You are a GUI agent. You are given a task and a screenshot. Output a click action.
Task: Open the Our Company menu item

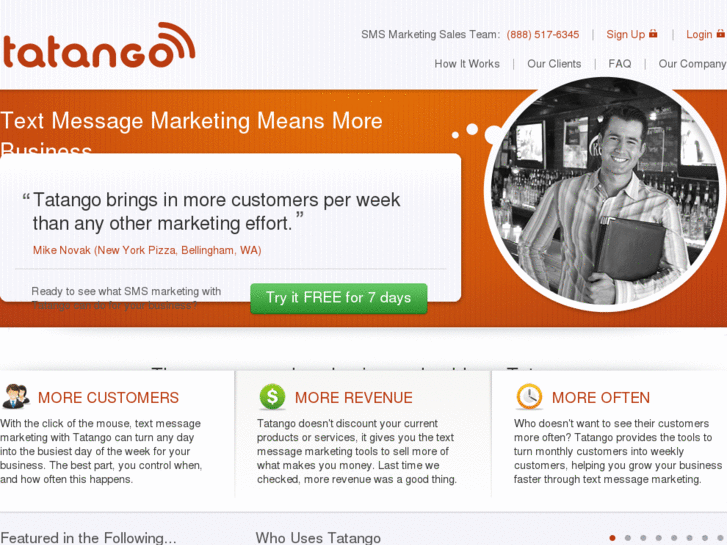pyautogui.click(x=692, y=64)
